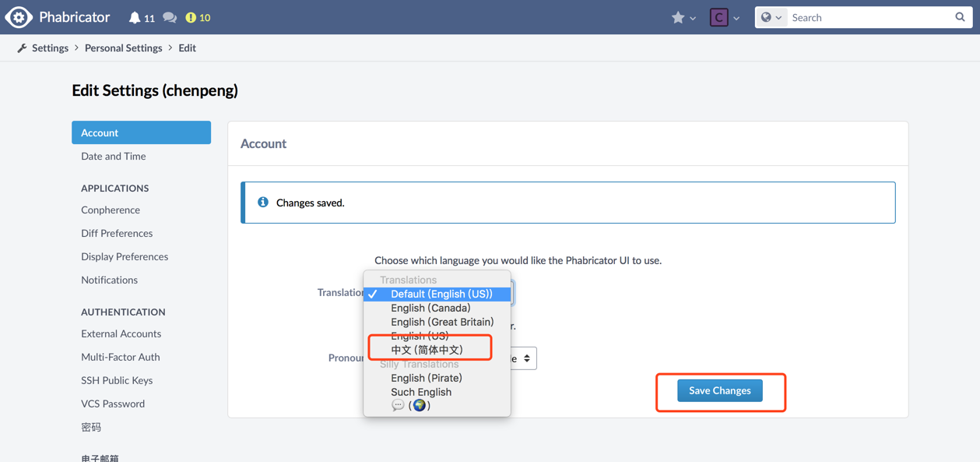Open Date and Time settings
The height and width of the screenshot is (462, 980).
113,156
